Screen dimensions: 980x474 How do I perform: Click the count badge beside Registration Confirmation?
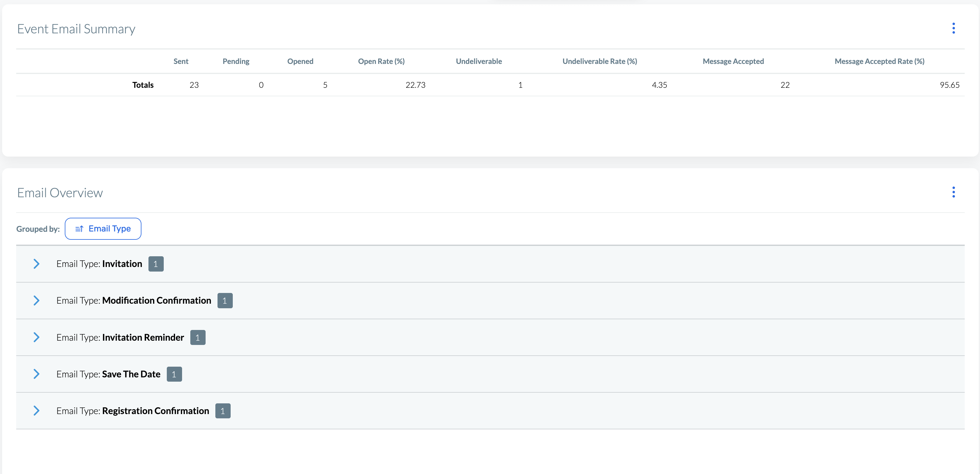[223, 411]
